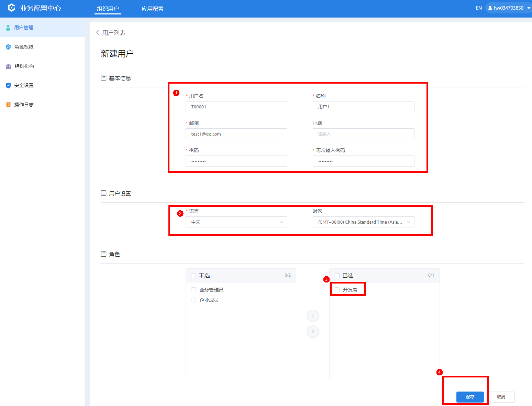Click the 开发者 role label
This screenshot has height=406, width=532.
point(350,290)
